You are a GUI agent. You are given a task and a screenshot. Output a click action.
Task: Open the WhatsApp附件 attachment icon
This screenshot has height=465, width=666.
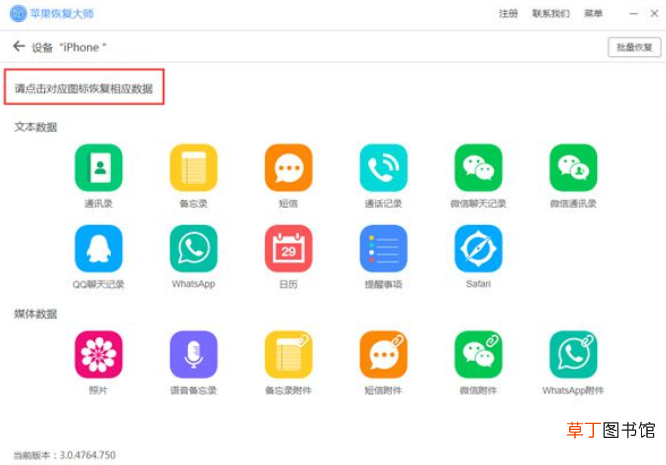[x=573, y=355]
